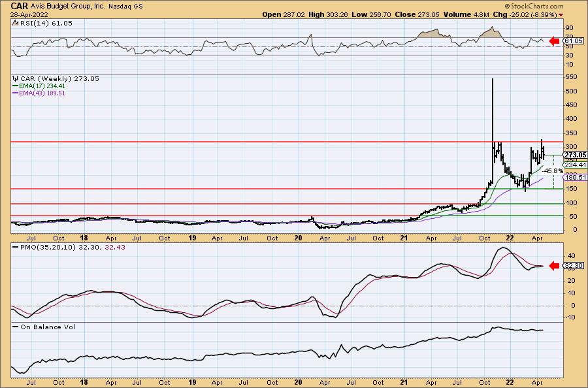
Task: Click the Chg -25.02 (-8.39%) reading
Action: click(x=525, y=14)
